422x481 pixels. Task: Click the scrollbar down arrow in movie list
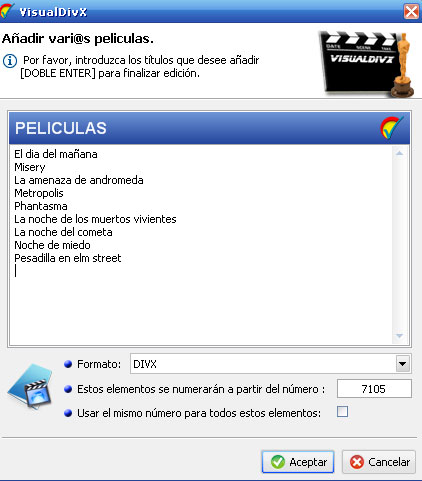coord(399,336)
